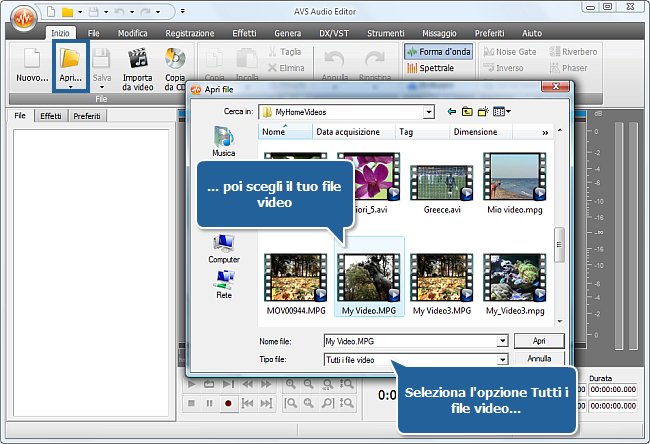Expand the Cerca in folder dropdown
Screen dimensions: 650x444
428,112
